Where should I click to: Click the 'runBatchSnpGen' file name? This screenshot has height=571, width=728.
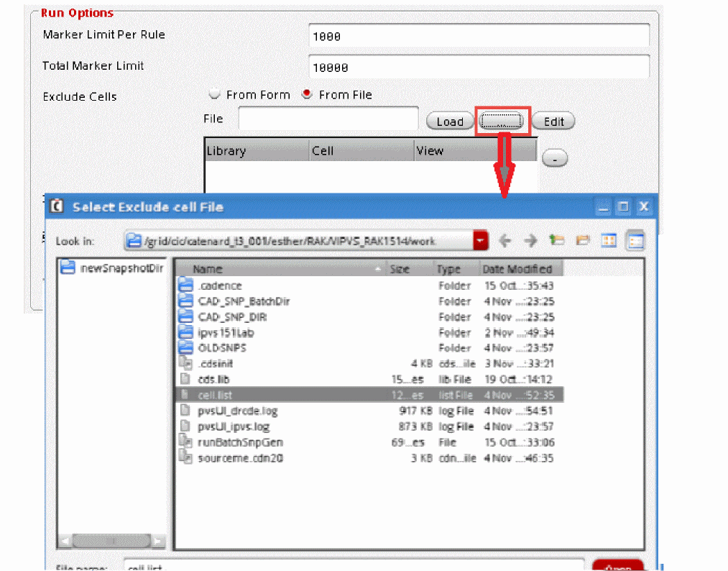[241, 442]
